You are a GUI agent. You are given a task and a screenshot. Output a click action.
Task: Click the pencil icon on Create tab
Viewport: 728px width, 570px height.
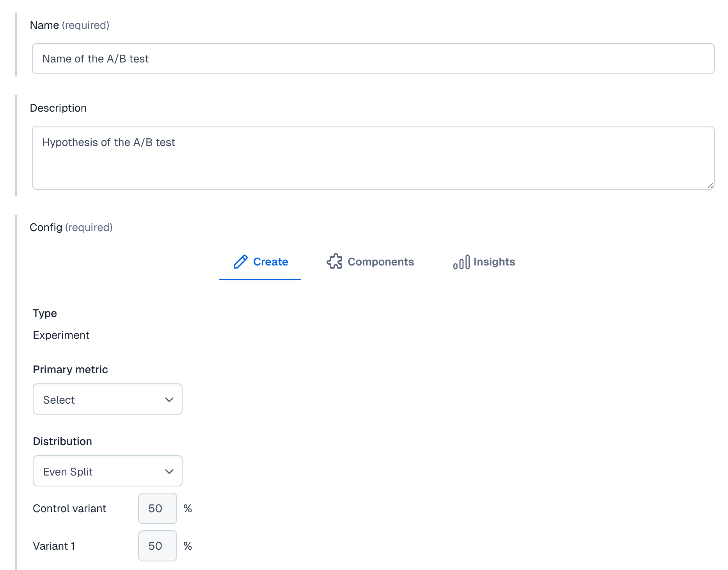(240, 262)
